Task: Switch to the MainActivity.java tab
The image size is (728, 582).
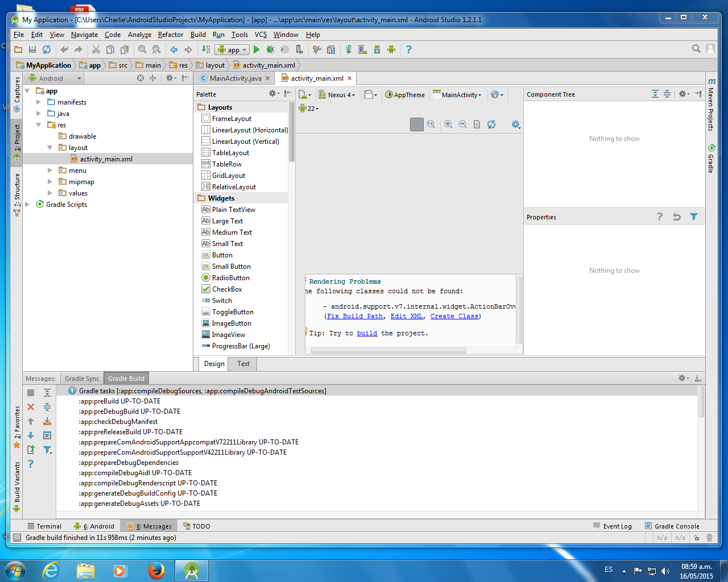Action: click(x=235, y=78)
